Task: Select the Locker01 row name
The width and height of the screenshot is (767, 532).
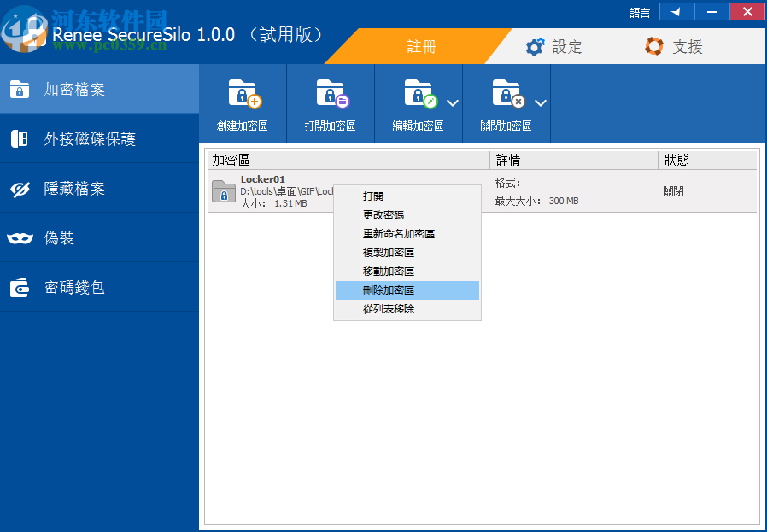Action: click(263, 179)
